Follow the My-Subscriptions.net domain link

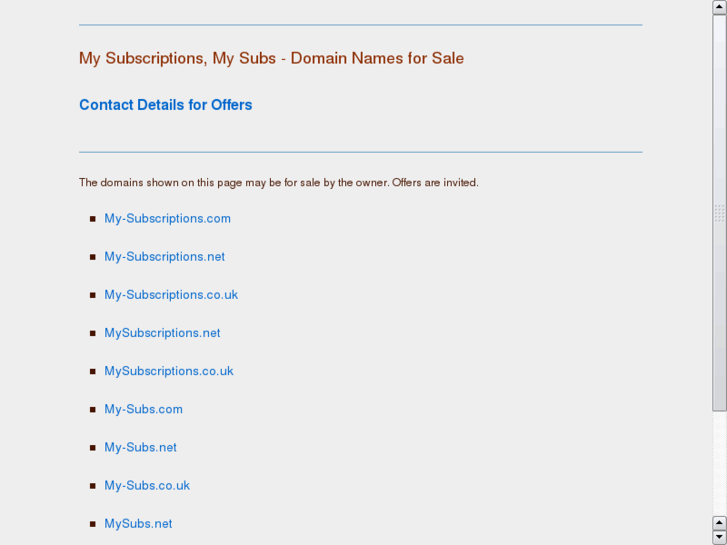click(164, 256)
